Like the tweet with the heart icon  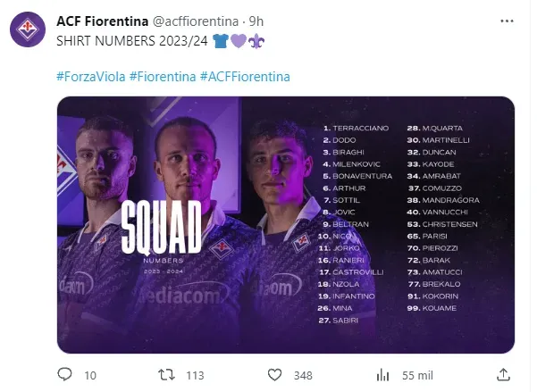click(275, 375)
